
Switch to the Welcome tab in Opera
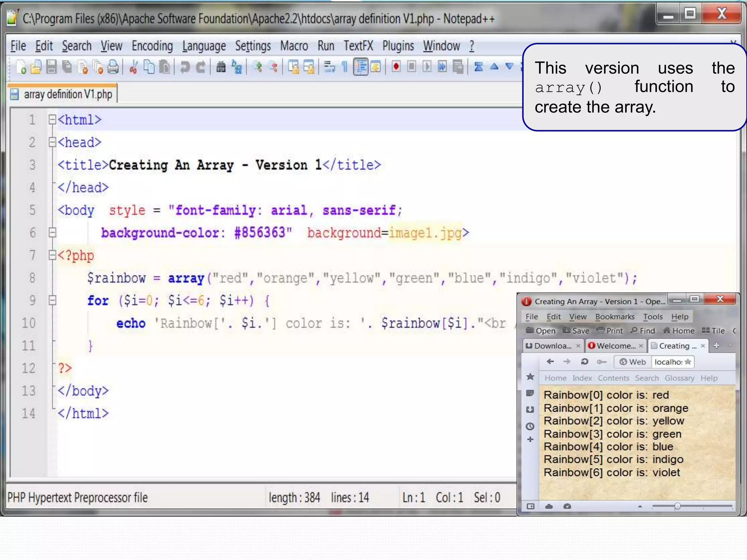pyautogui.click(x=615, y=346)
